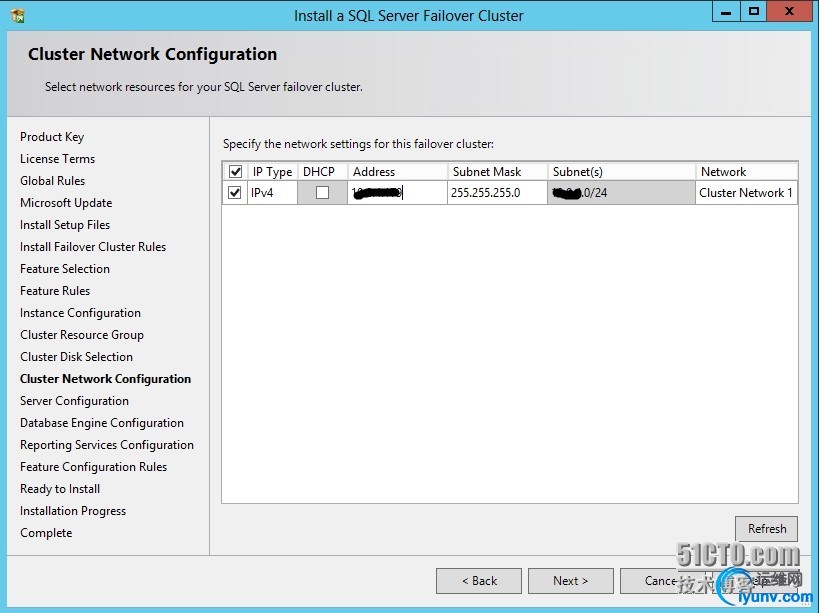The width and height of the screenshot is (819, 613).
Task: Open the Instance Configuration step
Action: tap(80, 313)
